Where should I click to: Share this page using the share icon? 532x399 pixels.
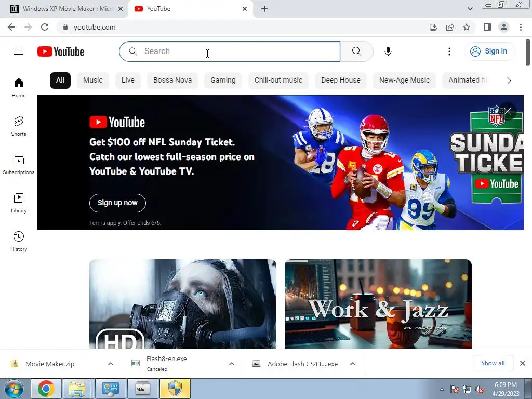[450, 27]
